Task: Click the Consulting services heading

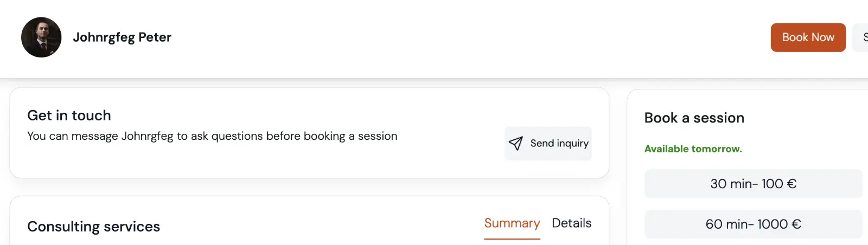Action: [93, 227]
